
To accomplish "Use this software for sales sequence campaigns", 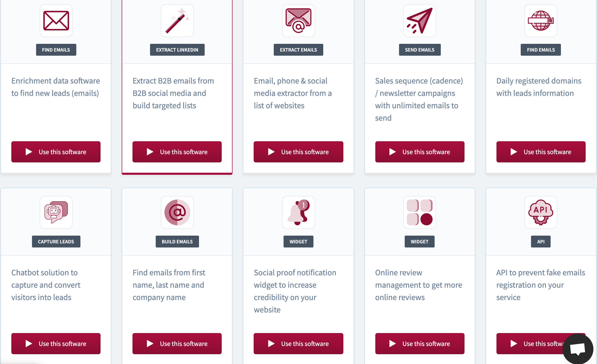I will [x=420, y=152].
